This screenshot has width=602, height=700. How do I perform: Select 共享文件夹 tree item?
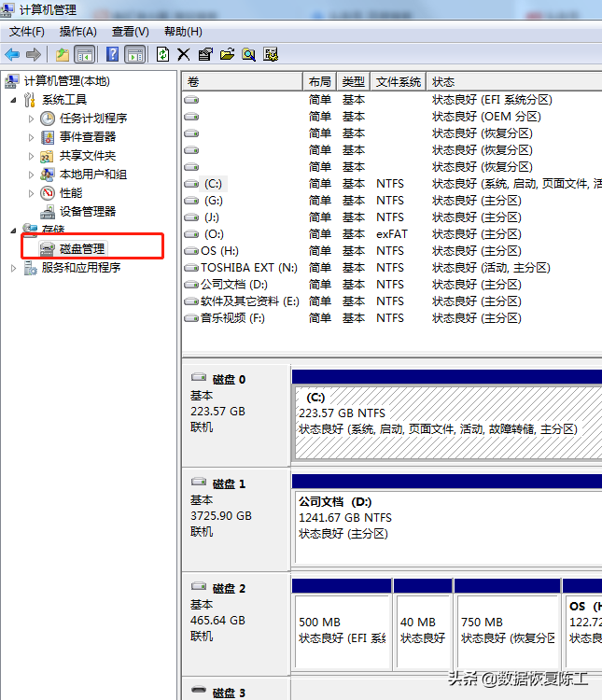click(x=88, y=156)
